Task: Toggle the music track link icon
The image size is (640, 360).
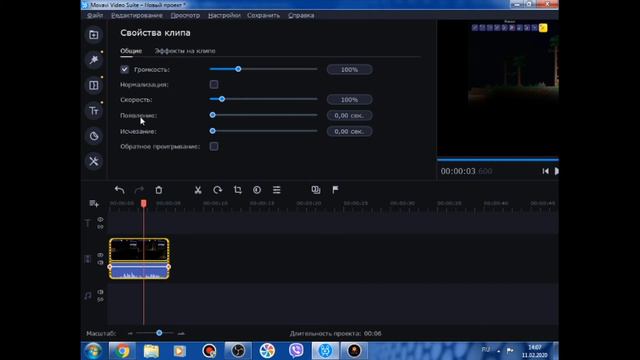Action: 100,300
